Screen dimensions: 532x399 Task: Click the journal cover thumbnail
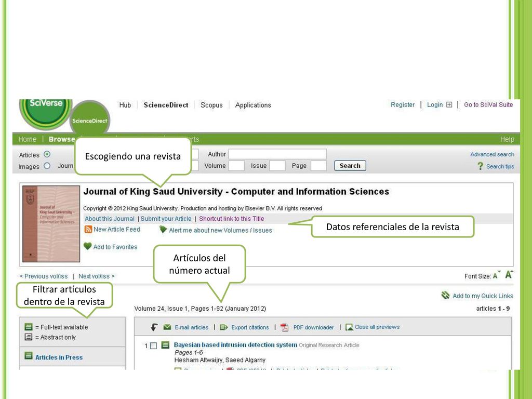coord(51,223)
